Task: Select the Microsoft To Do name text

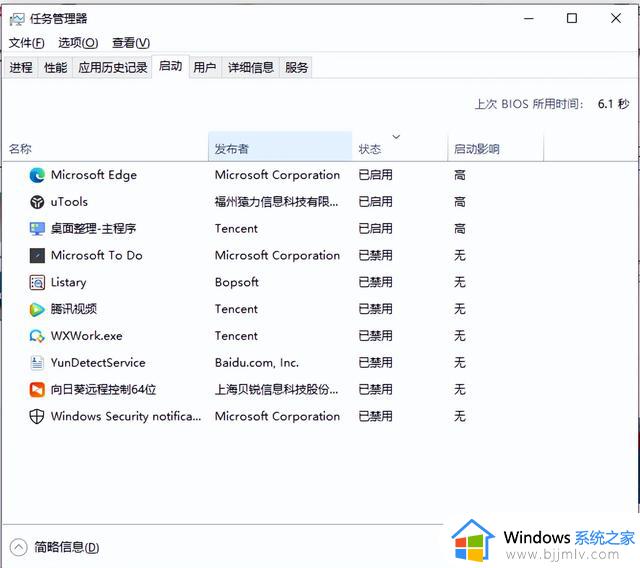Action: 97,255
